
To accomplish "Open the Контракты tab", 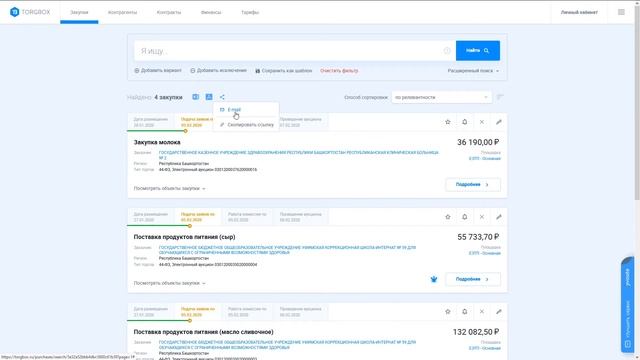I will click(169, 12).
